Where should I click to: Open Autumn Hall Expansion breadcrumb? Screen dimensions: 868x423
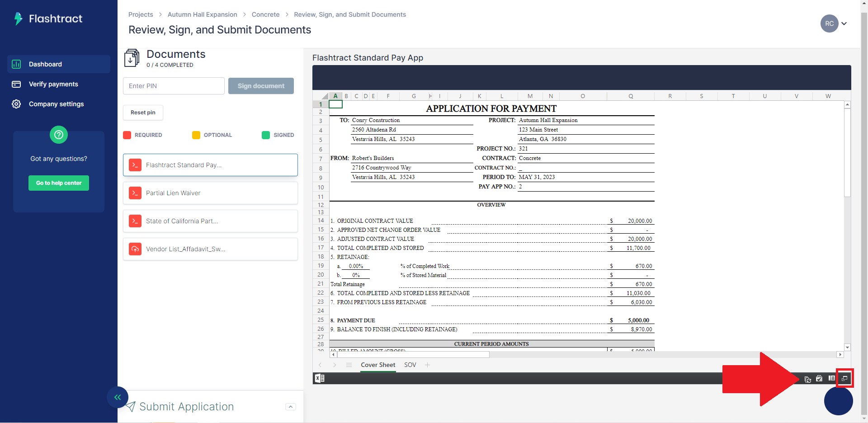[x=202, y=14]
